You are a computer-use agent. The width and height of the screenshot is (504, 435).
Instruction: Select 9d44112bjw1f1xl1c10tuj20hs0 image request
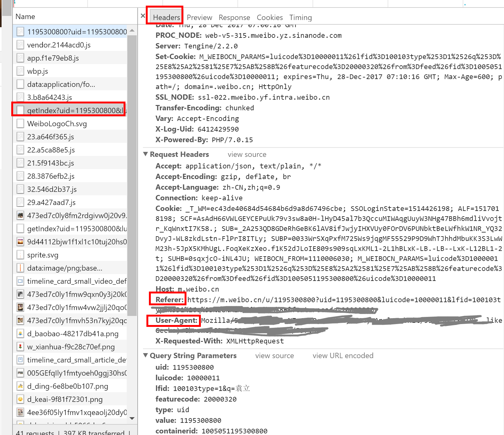click(70, 242)
